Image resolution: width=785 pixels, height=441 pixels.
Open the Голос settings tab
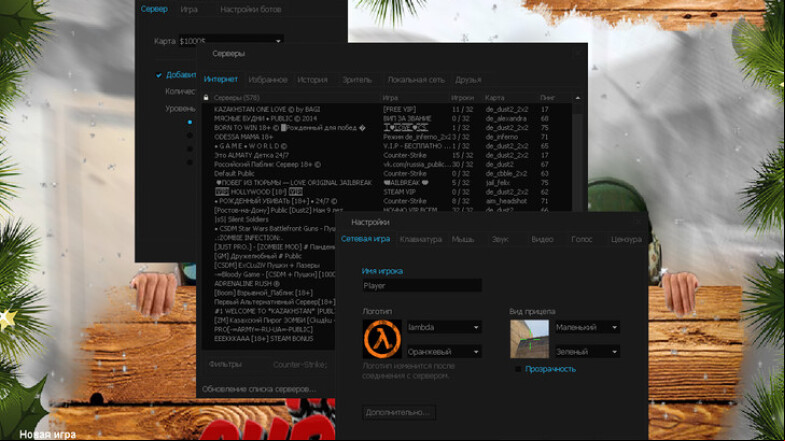pyautogui.click(x=582, y=239)
